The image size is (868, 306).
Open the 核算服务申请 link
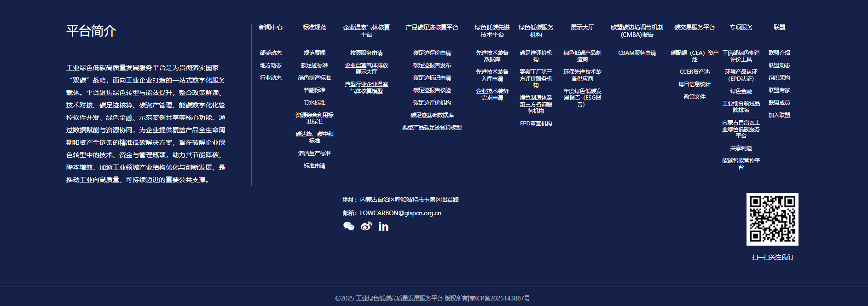click(366, 53)
